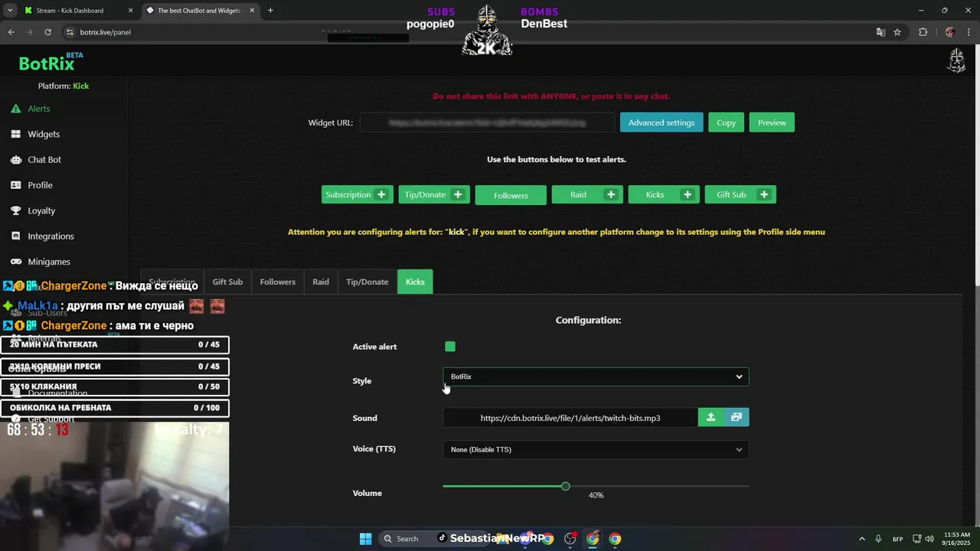This screenshot has height=551, width=980.
Task: Open the Style dropdown showing BotRix
Action: coord(596,377)
